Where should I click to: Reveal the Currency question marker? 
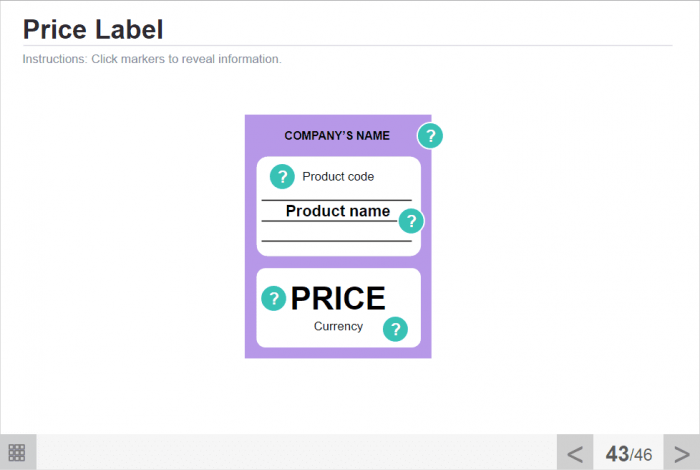tap(396, 329)
